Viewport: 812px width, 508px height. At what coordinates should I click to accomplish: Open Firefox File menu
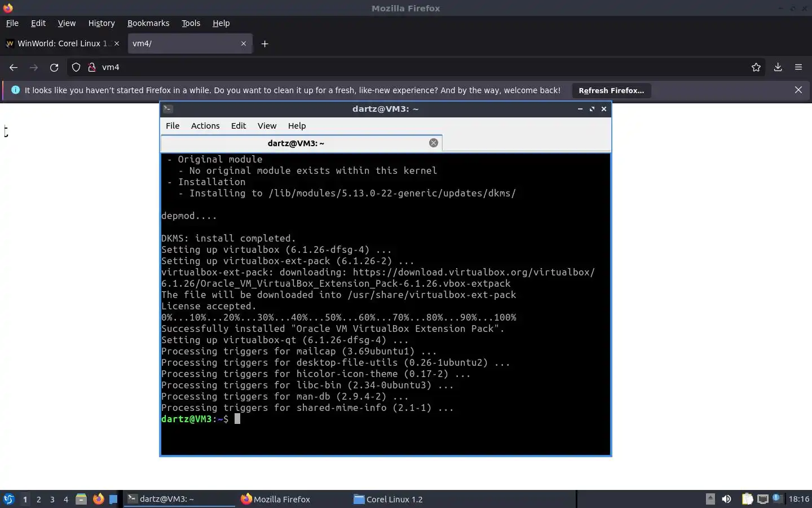(12, 23)
